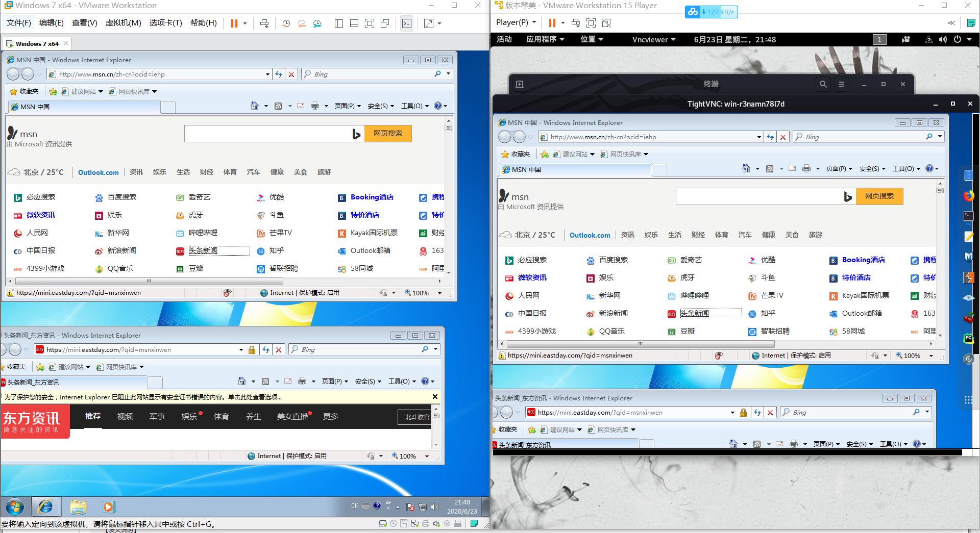The height and width of the screenshot is (533, 980).
Task: Click the stretch guest icon in Workstation's toolbar
Action: (429, 23)
